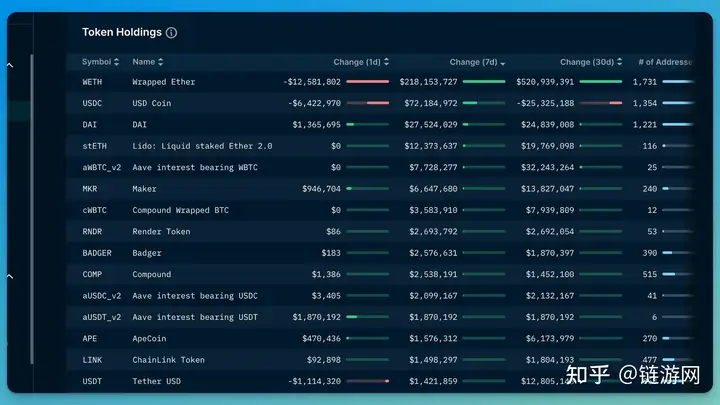This screenshot has width=720, height=405.
Task: Click the lower chevron in left sidebar
Action: pyautogui.click(x=10, y=276)
